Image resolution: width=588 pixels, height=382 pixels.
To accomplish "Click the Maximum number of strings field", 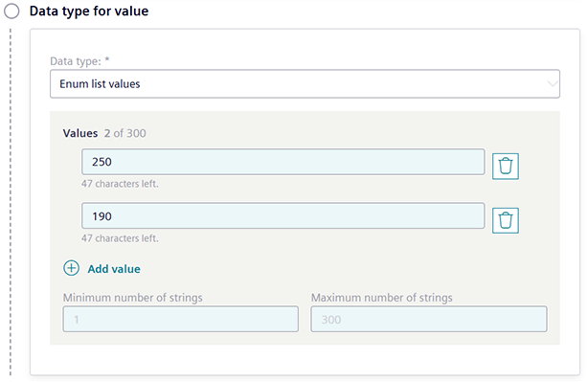I will click(429, 319).
